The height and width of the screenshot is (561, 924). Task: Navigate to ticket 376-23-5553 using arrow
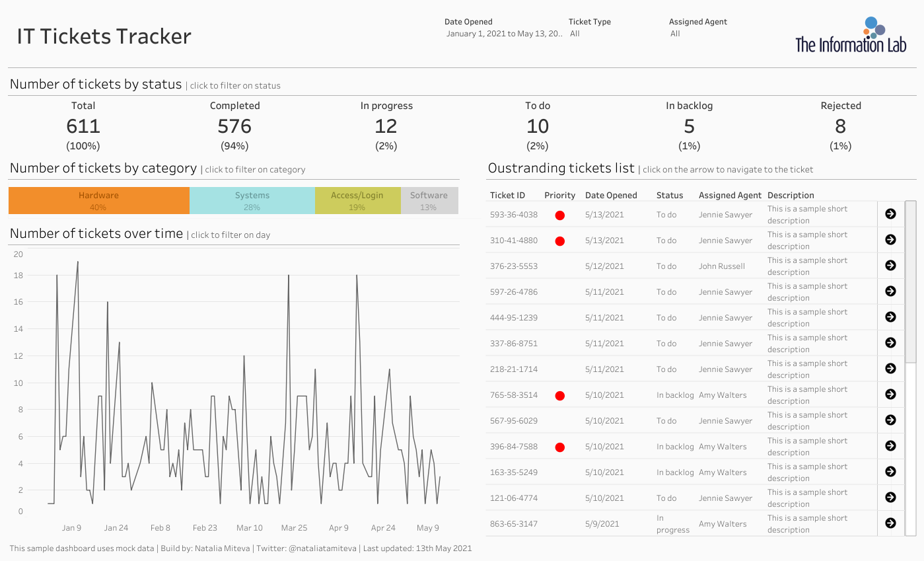(890, 265)
